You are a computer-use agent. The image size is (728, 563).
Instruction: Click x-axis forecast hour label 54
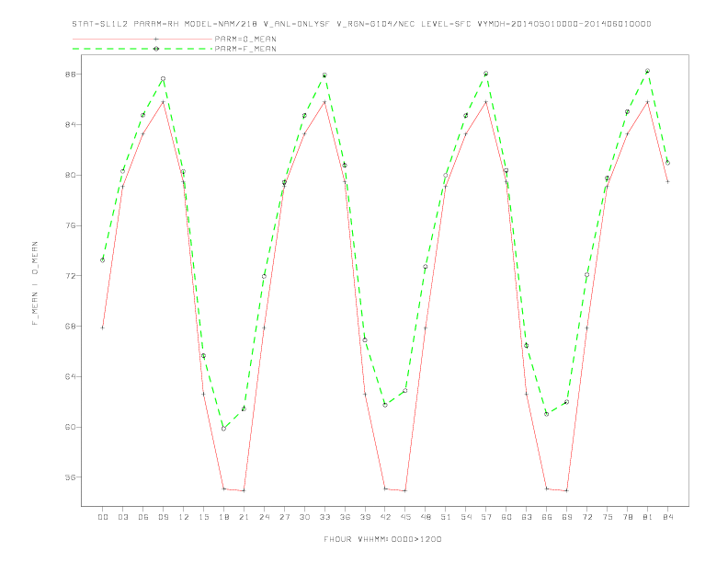point(466,517)
